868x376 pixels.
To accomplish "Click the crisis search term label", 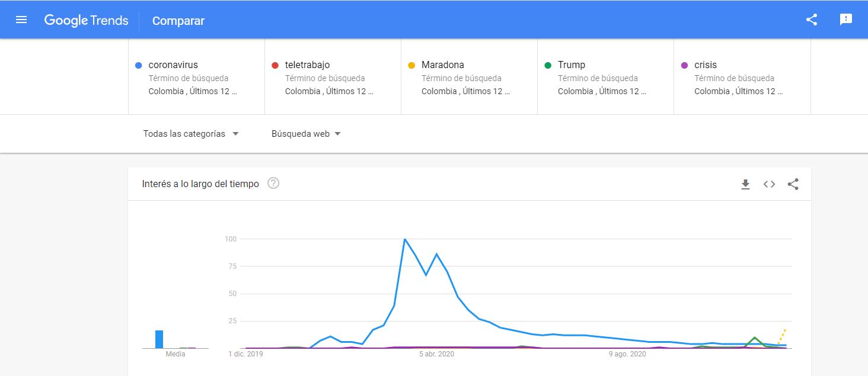I will [x=706, y=65].
